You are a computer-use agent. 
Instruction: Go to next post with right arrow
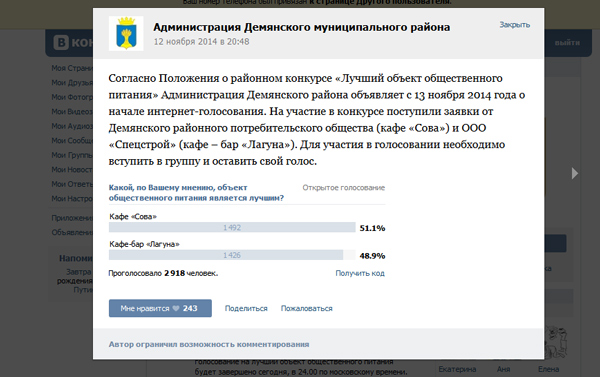(574, 173)
